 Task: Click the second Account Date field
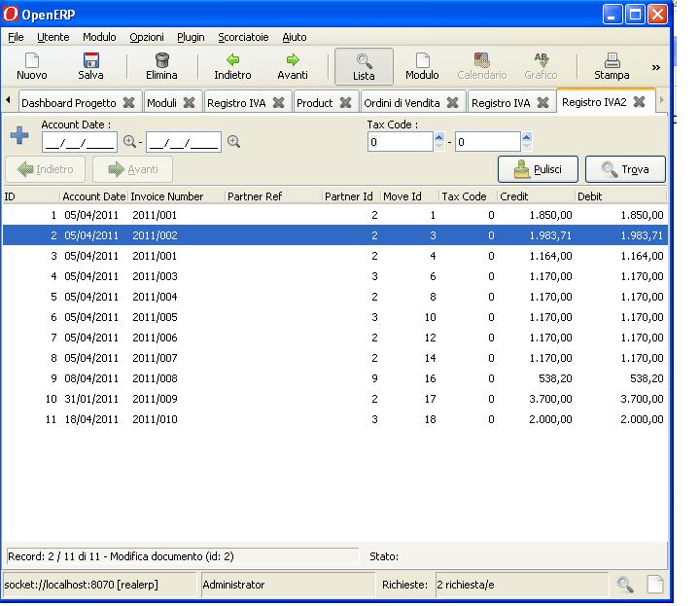point(184,142)
